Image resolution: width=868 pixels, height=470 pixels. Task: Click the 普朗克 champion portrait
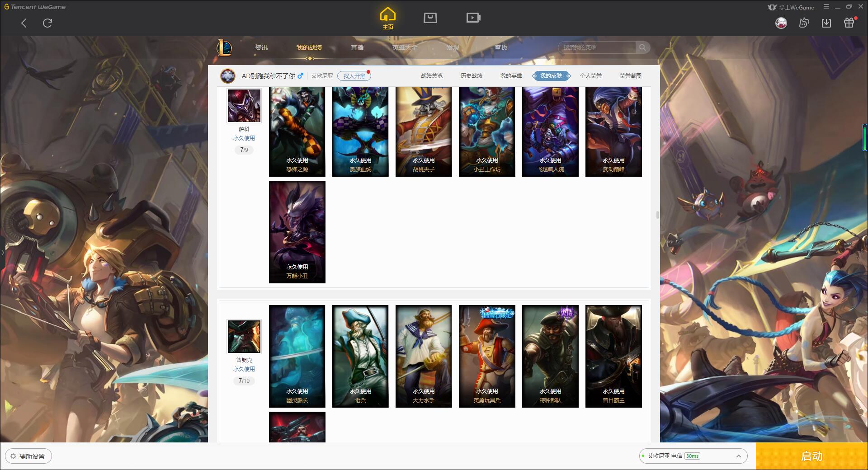[244, 337]
